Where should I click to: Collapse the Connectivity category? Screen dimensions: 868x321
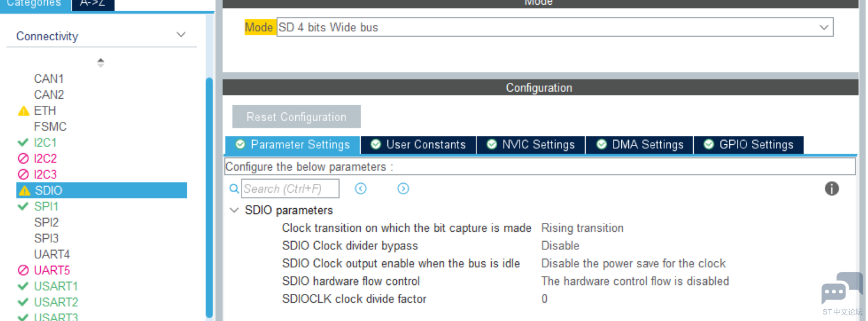(x=181, y=35)
